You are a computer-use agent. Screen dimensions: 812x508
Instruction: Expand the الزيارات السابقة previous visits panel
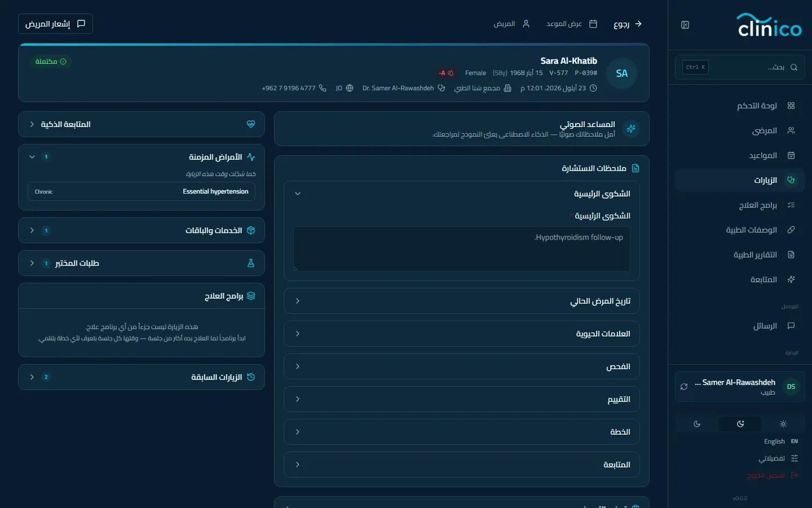[x=142, y=377]
